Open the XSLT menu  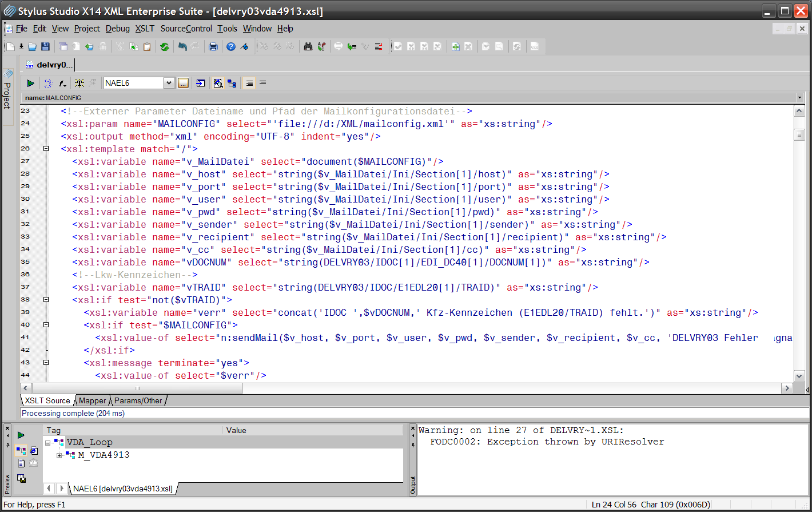145,29
